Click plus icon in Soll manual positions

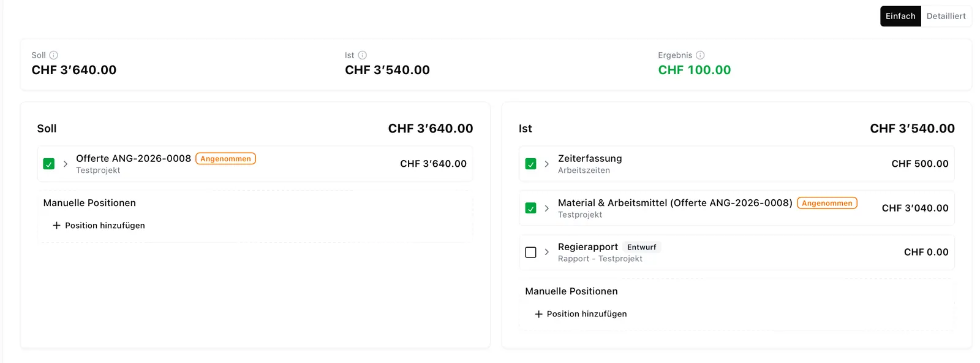[56, 226]
